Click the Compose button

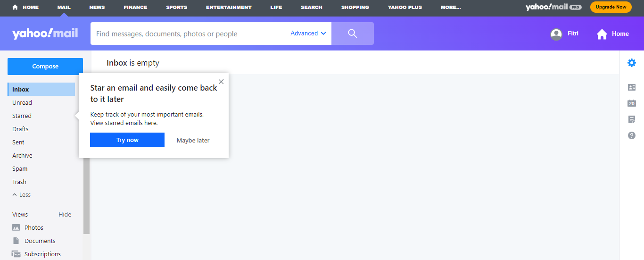click(x=45, y=67)
